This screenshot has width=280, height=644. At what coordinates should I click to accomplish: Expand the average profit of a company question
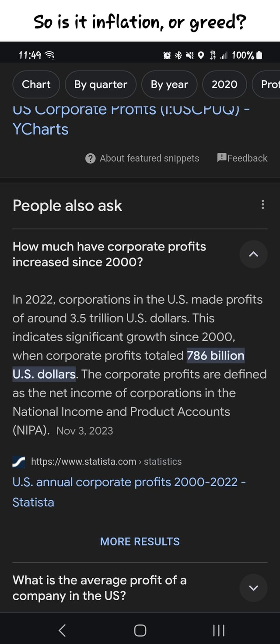click(x=253, y=587)
